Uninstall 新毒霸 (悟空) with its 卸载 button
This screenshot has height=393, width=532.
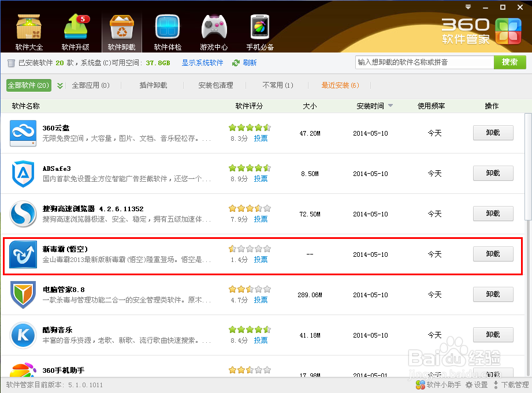tap(493, 254)
